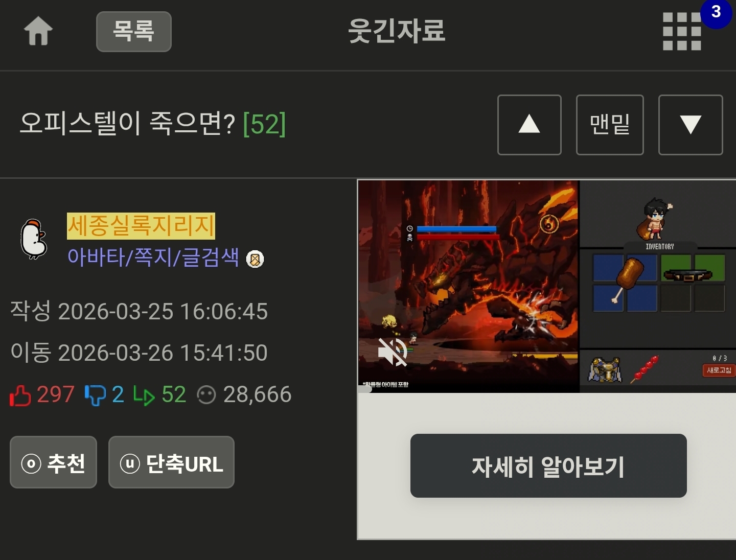Click 자세히 알아보기 ad button
The width and height of the screenshot is (736, 560).
[x=548, y=465]
